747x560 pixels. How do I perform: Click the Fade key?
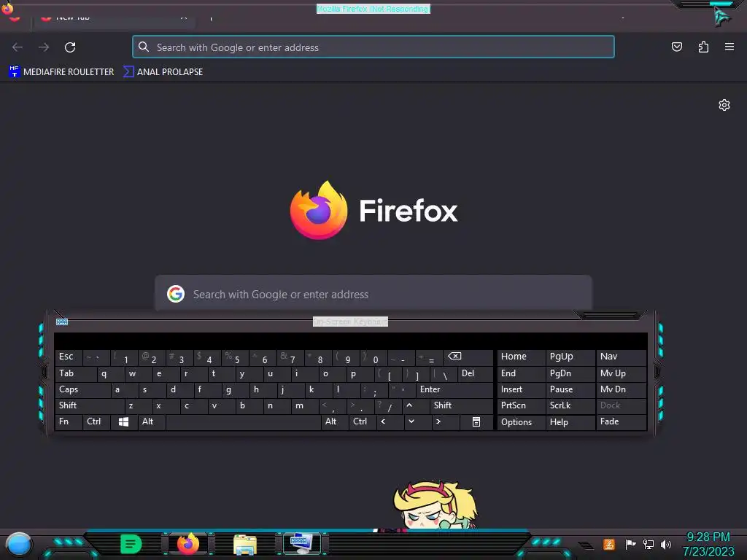(621, 421)
